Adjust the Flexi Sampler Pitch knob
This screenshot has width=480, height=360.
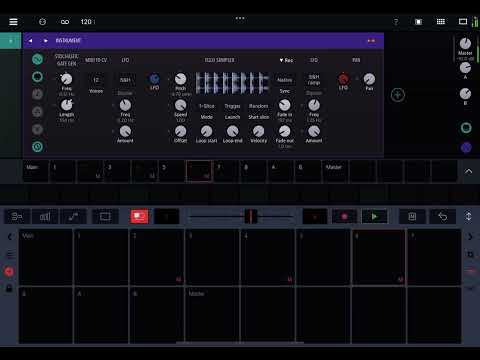pos(180,79)
